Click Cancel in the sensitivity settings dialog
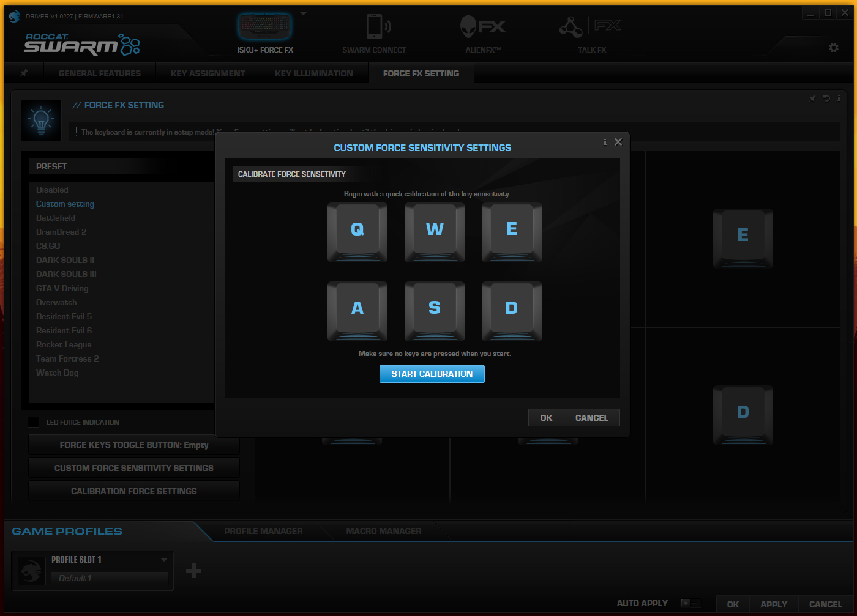The image size is (857, 616). tap(591, 418)
